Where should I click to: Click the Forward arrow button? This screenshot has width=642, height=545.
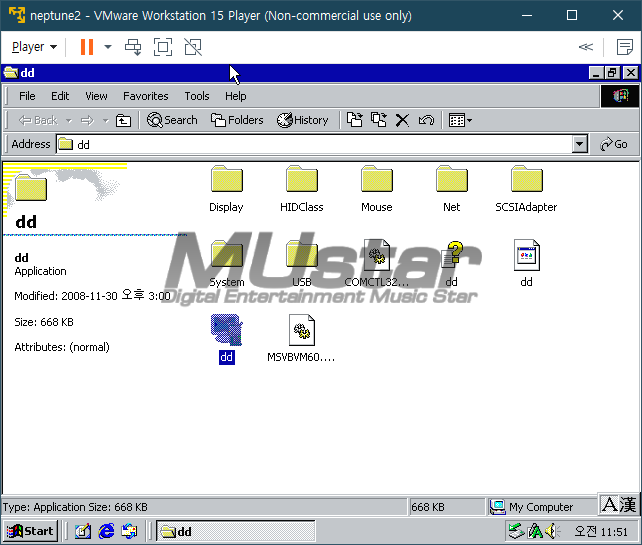87,120
